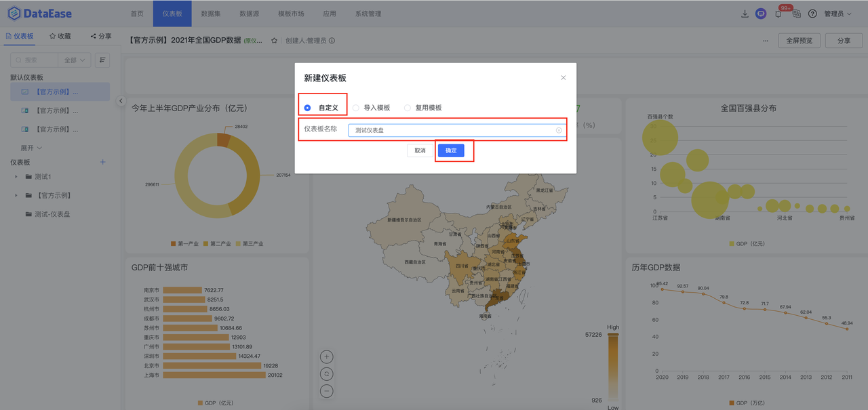The image size is (868, 410).
Task: Click the plus icon to add a dashboard
Action: (x=102, y=162)
